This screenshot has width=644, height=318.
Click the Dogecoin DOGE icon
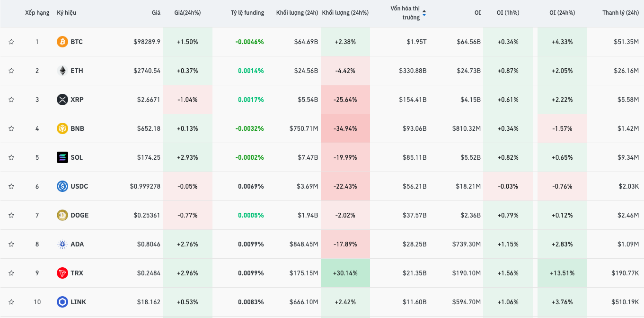pos(62,216)
